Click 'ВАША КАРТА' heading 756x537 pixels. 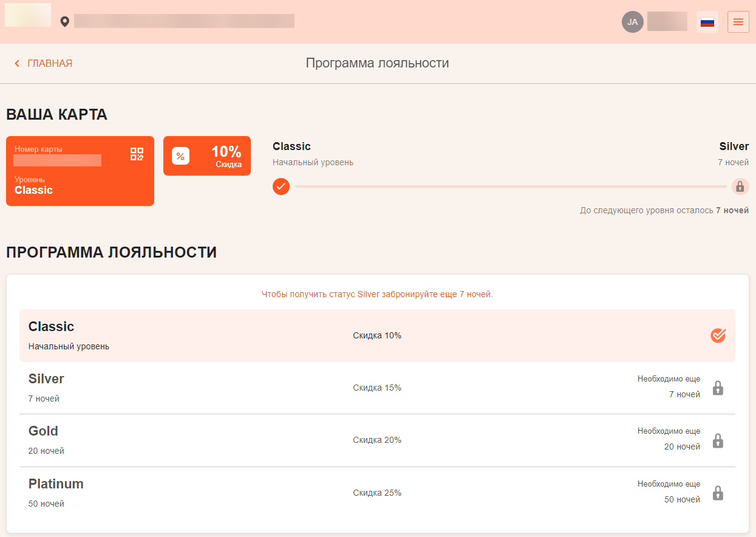(x=56, y=114)
